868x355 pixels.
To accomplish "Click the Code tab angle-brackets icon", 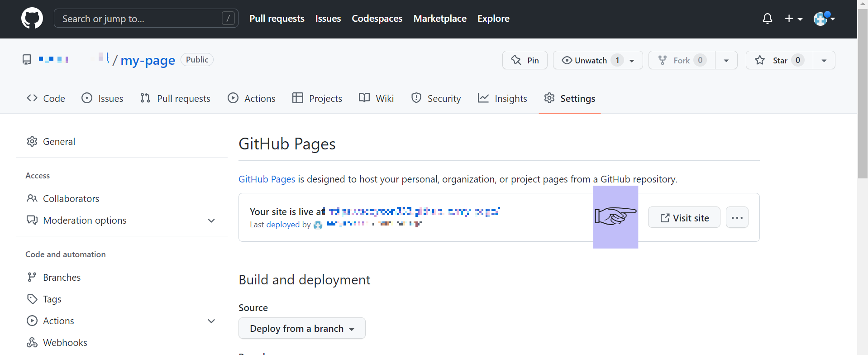I will 32,98.
